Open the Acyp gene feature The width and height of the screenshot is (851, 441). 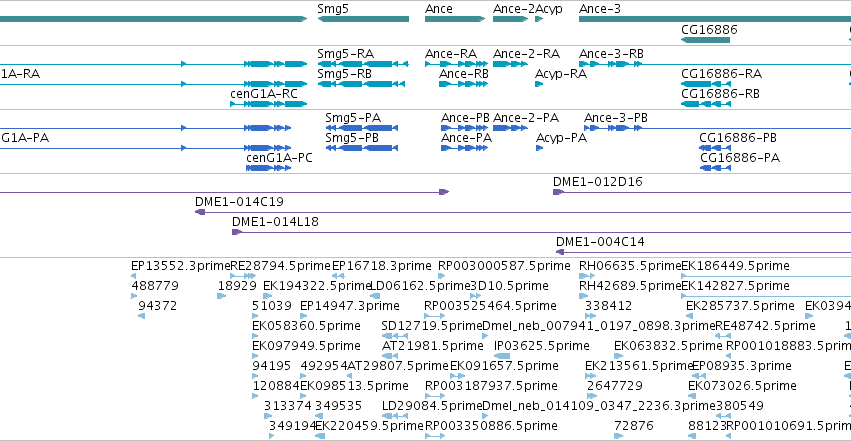click(x=539, y=19)
